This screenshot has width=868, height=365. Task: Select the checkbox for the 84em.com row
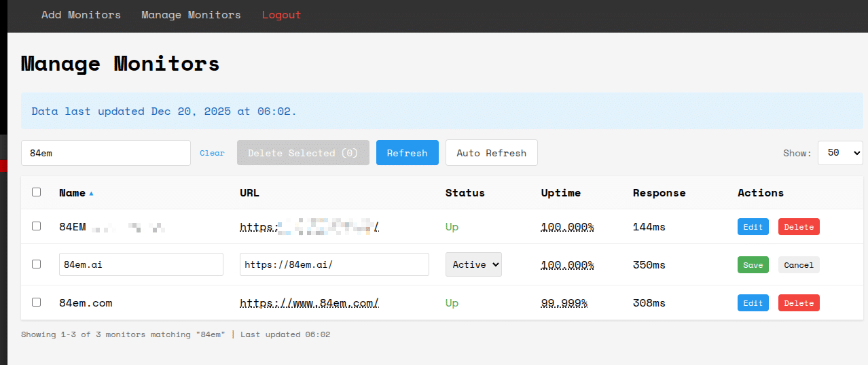pos(37,302)
